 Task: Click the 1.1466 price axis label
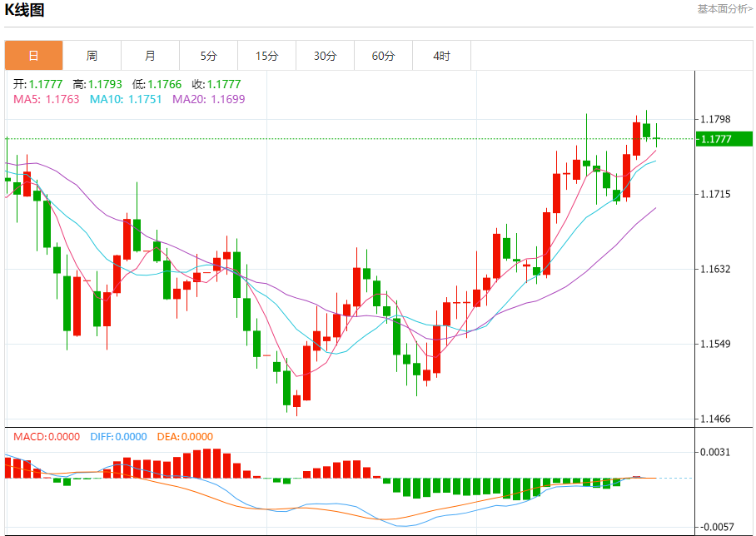tap(716, 419)
